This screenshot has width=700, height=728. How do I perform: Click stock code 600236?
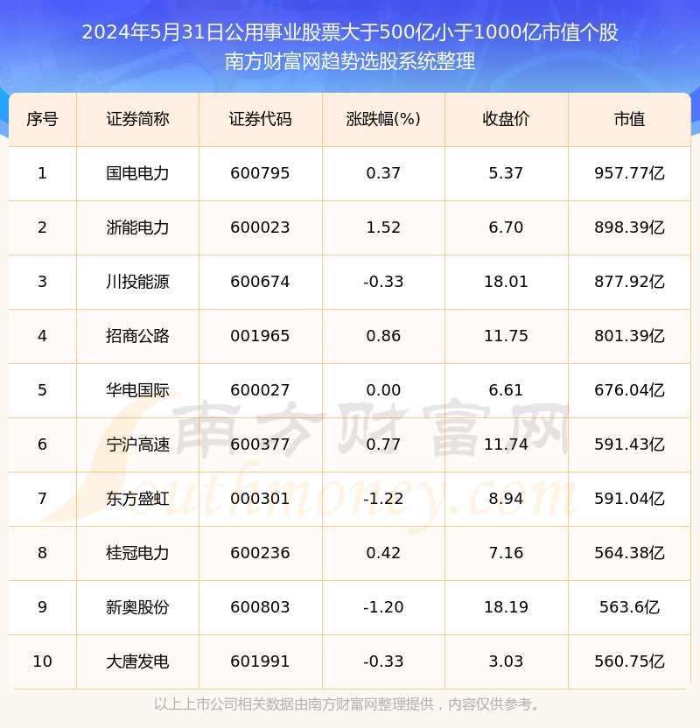260,553
